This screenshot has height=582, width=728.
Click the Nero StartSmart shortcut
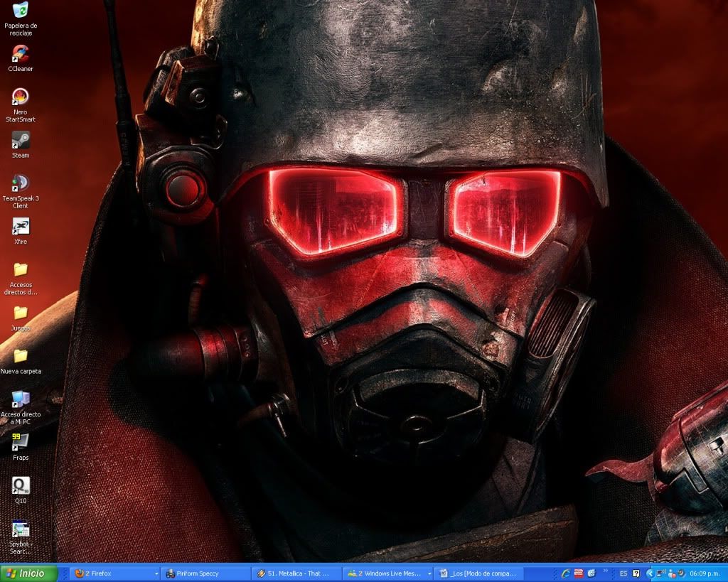click(21, 97)
